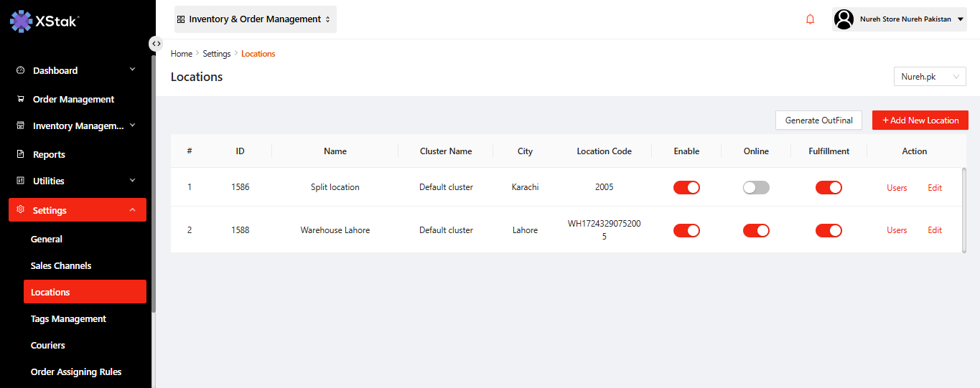The width and height of the screenshot is (980, 388).
Task: Turn off Fulfillment toggle for Warehouse Lahore
Action: (x=829, y=230)
